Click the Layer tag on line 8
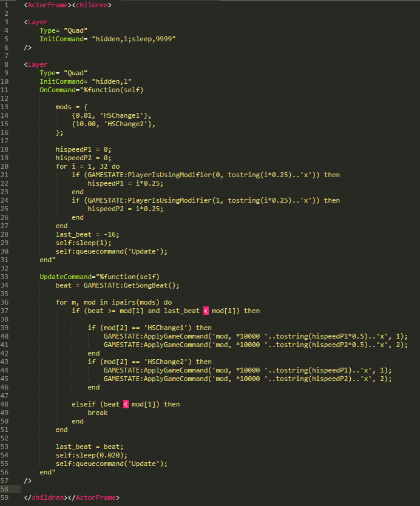Viewport: 420px width, 506px height. point(36,64)
